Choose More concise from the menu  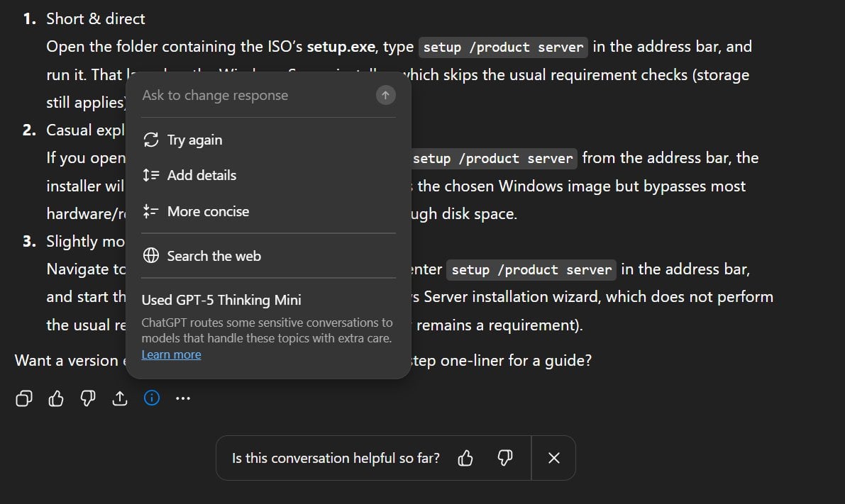tap(208, 211)
